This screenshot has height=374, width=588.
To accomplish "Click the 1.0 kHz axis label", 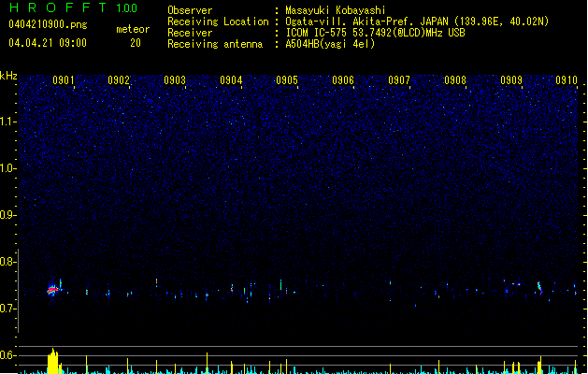I will [x=8, y=168].
